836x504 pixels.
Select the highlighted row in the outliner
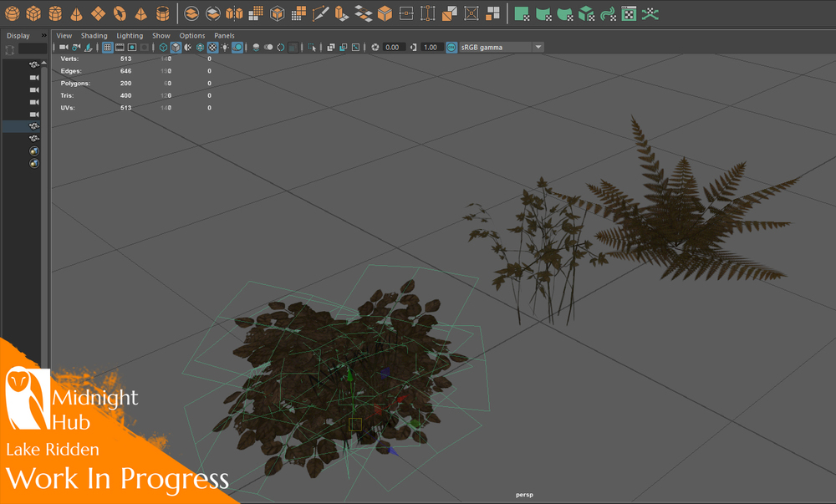pos(21,126)
